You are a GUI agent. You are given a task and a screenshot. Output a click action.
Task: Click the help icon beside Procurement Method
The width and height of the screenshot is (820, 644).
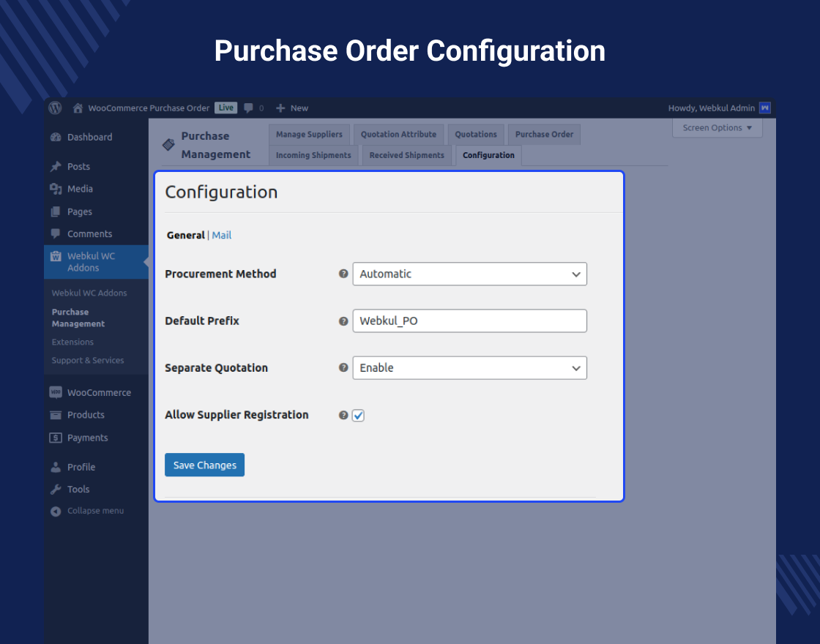coord(343,274)
